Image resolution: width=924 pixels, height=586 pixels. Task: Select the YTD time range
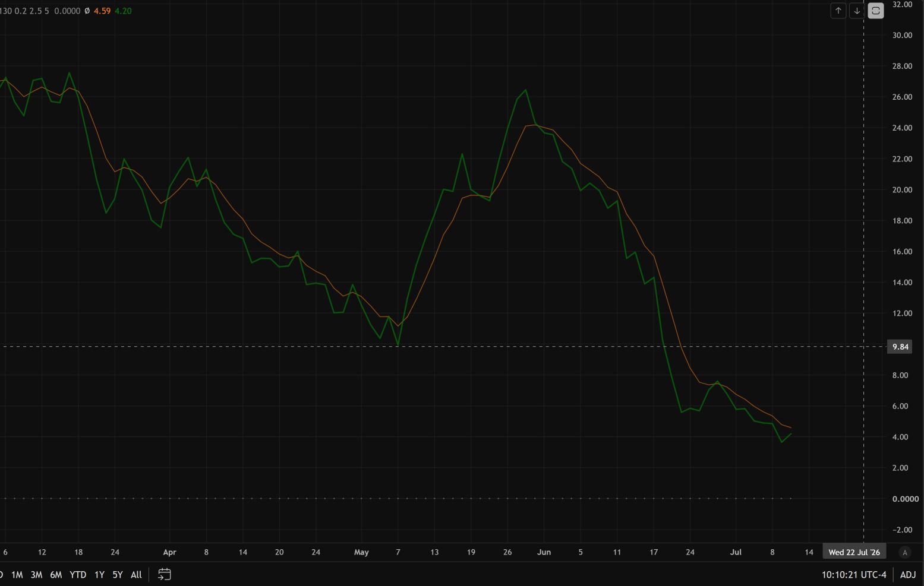point(78,575)
